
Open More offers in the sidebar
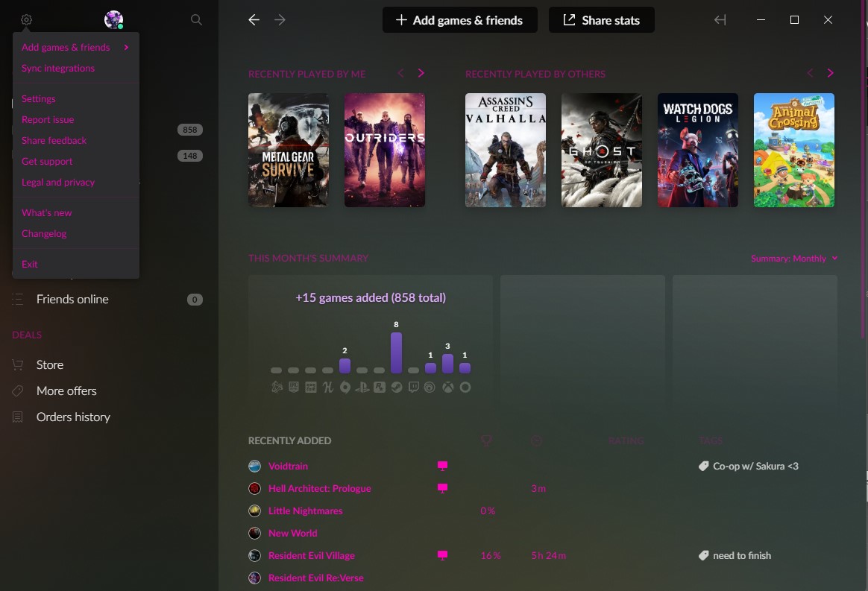pyautogui.click(x=66, y=391)
